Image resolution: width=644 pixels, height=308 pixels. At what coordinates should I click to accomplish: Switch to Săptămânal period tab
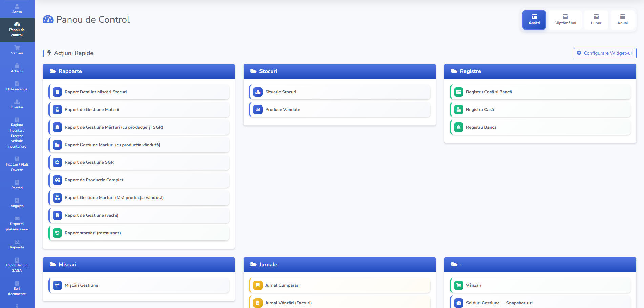click(x=565, y=20)
